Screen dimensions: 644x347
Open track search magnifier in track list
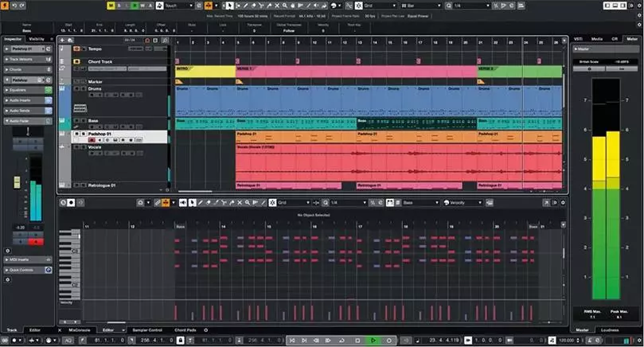click(x=165, y=41)
